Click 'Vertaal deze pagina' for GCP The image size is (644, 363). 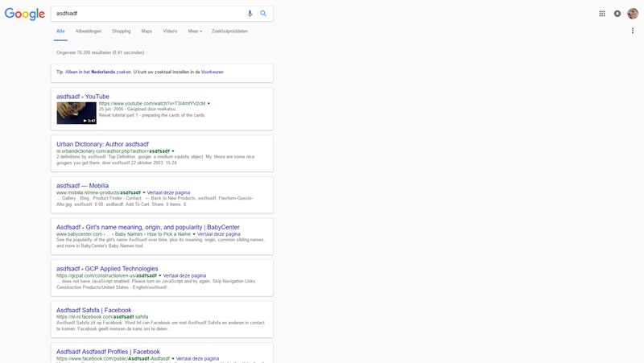[185, 275]
